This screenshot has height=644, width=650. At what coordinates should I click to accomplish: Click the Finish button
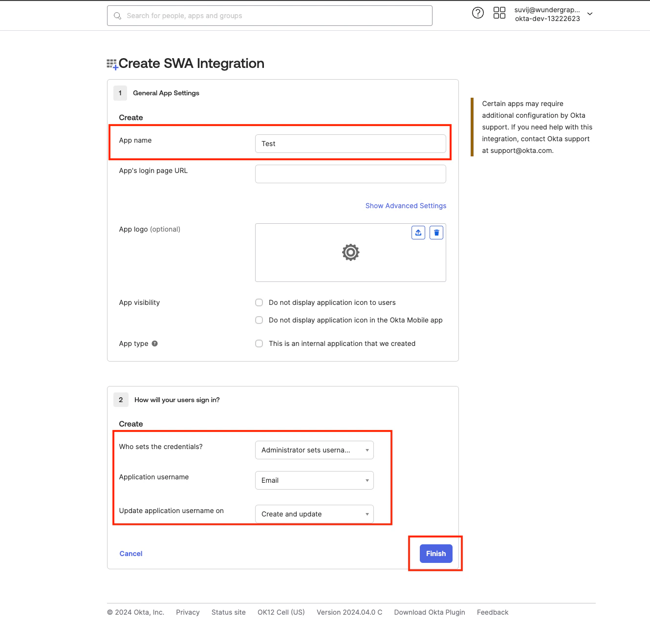[x=435, y=554]
